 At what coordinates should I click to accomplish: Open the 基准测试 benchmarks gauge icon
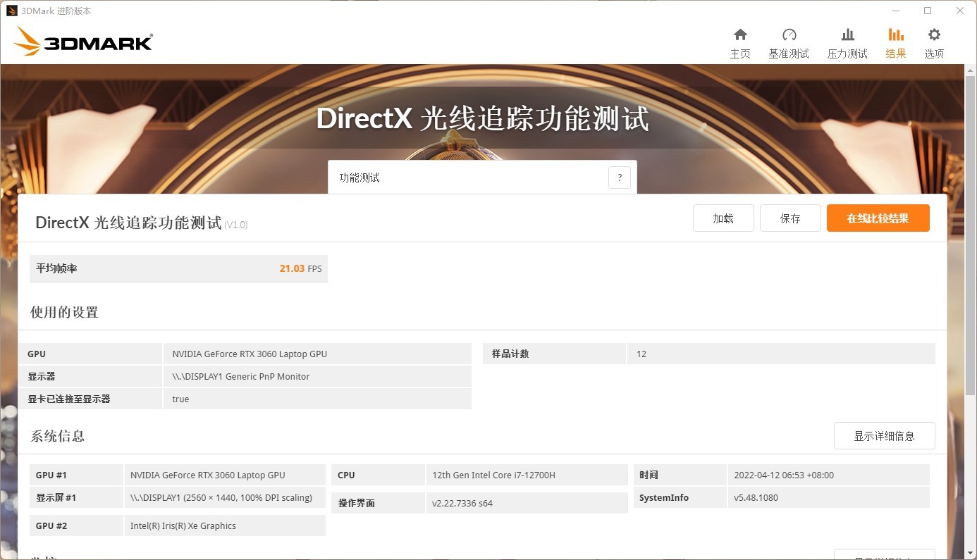(x=789, y=35)
